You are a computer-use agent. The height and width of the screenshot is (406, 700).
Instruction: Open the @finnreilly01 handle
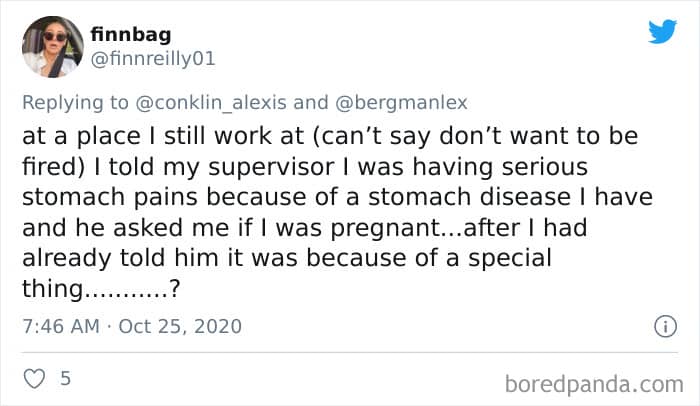coord(153,58)
